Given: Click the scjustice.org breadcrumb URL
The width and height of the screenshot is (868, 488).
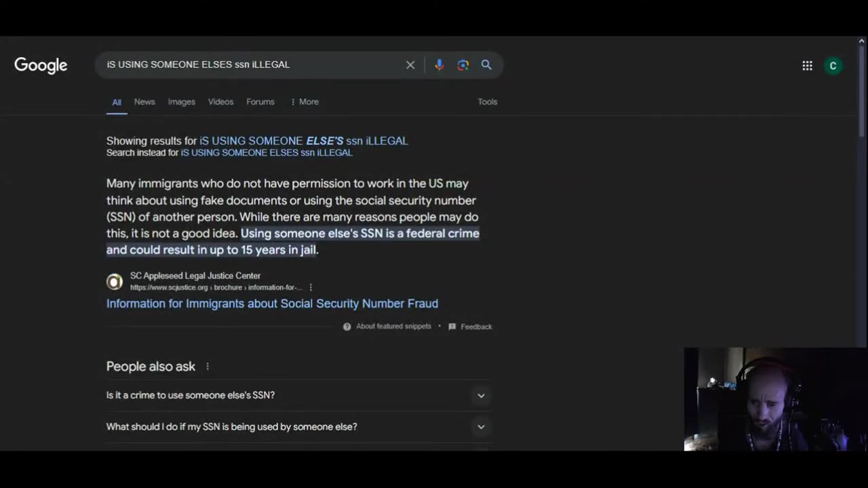Looking at the screenshot, I should [216, 287].
